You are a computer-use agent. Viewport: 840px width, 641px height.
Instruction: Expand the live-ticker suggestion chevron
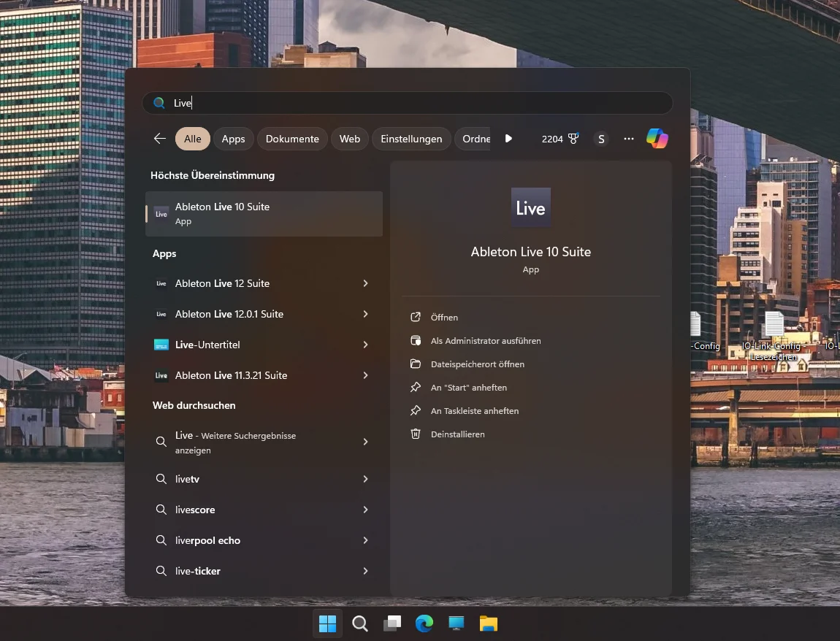365,571
